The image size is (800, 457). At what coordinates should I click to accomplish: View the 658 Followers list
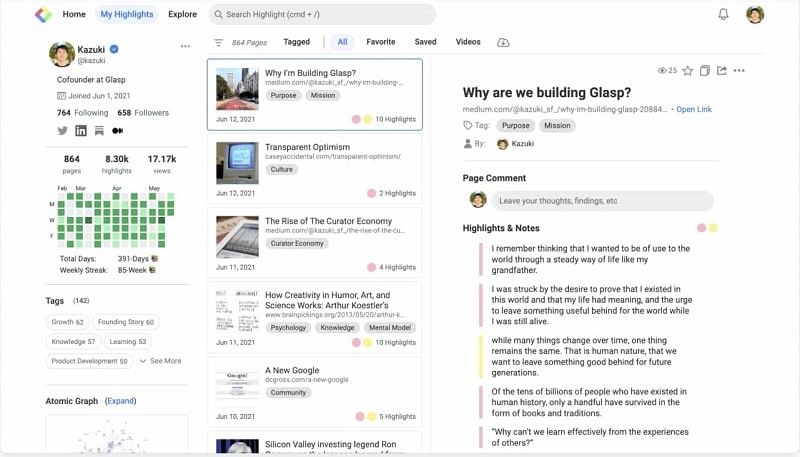(143, 113)
